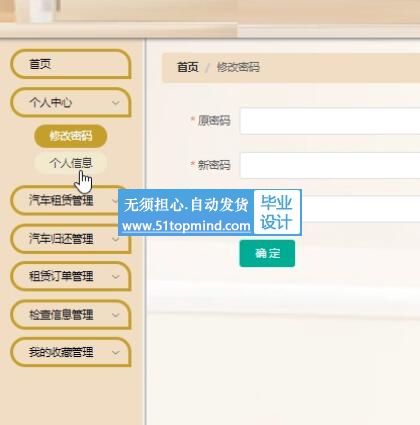
Task: Click the 我的收藏管理 menu label
Action: [x=61, y=353]
